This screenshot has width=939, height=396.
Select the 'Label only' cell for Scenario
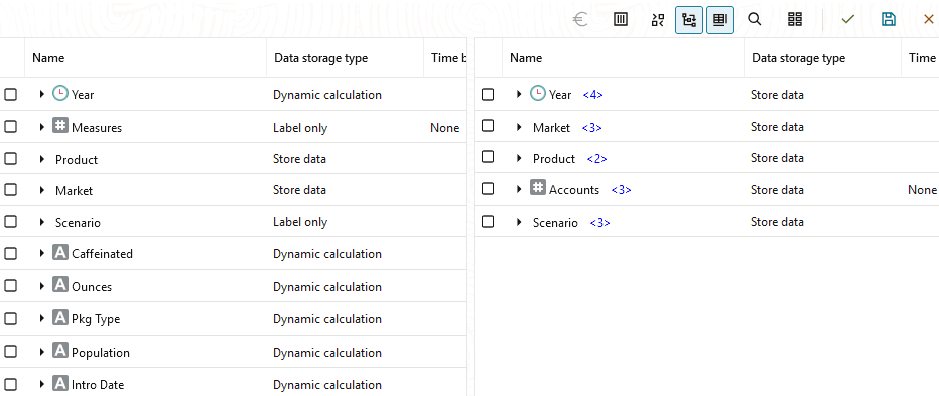[x=300, y=222]
